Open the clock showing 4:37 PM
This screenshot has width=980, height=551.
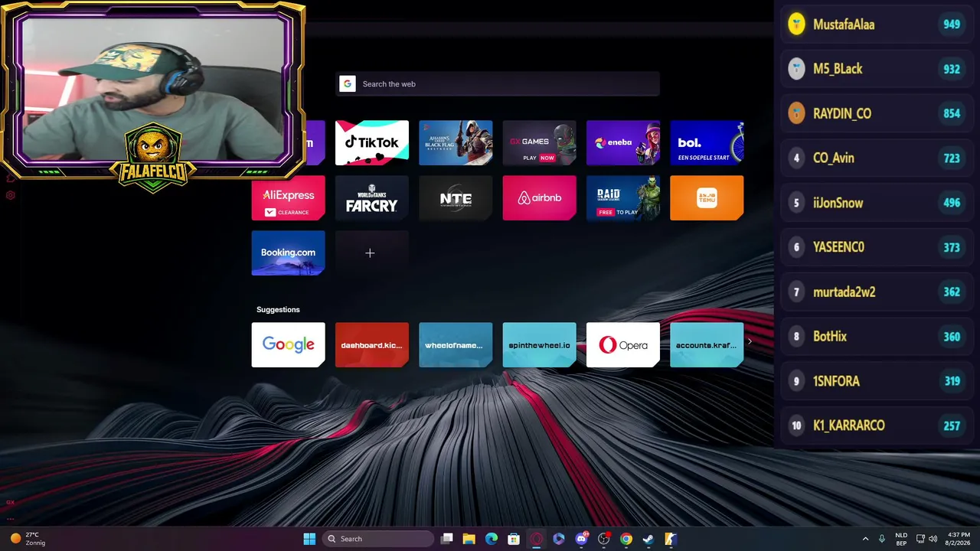(x=959, y=539)
